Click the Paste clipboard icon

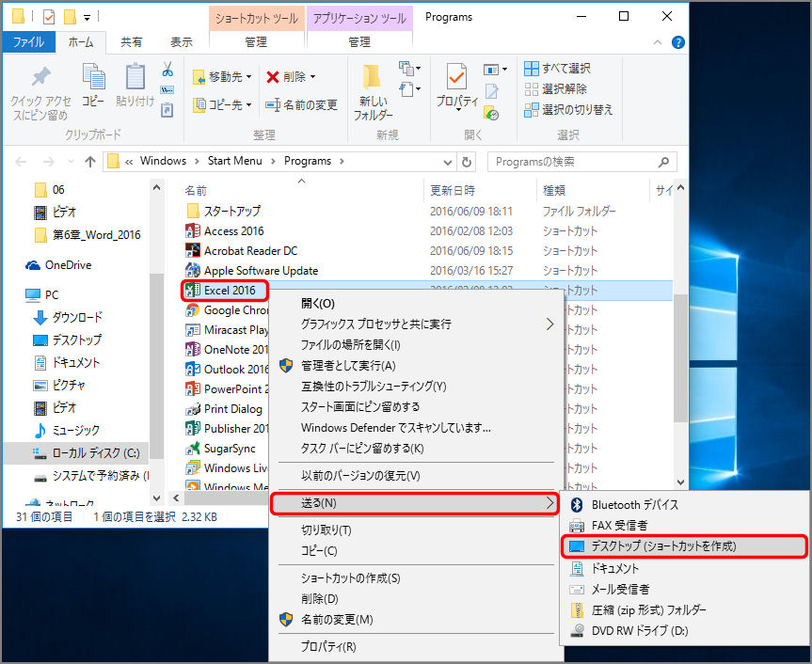135,76
